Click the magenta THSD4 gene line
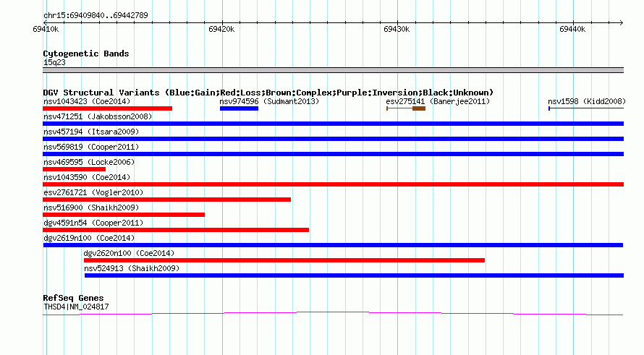This screenshot has width=644, height=355. (333, 314)
